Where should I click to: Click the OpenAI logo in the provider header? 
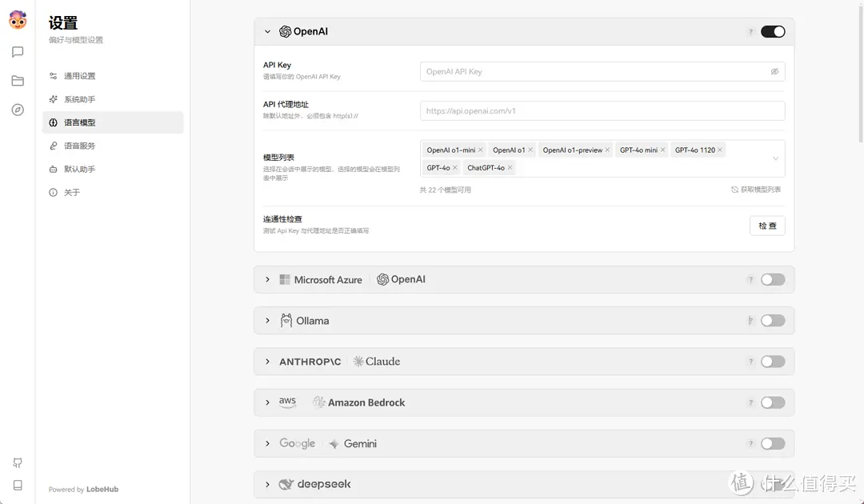tap(286, 31)
